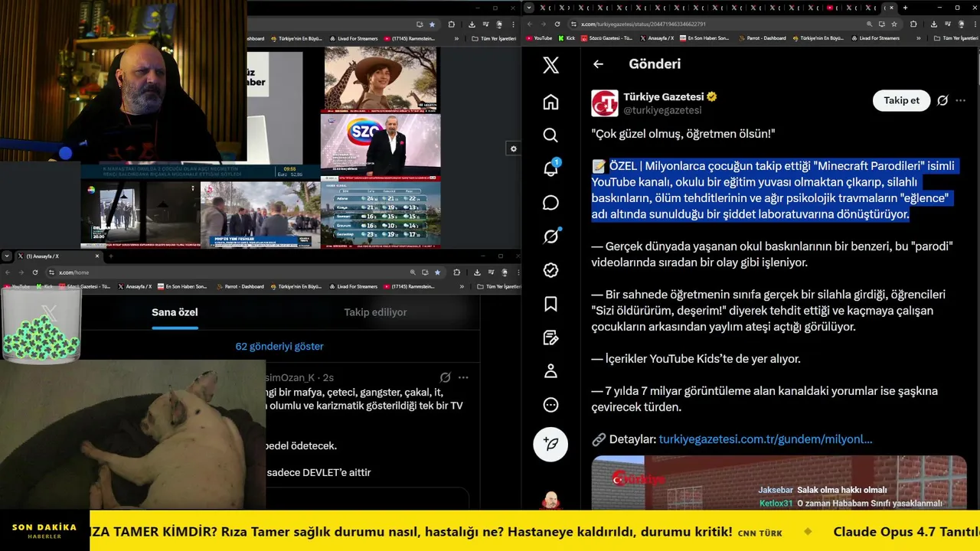Click 62 gönderiyi göster link

[x=279, y=346]
